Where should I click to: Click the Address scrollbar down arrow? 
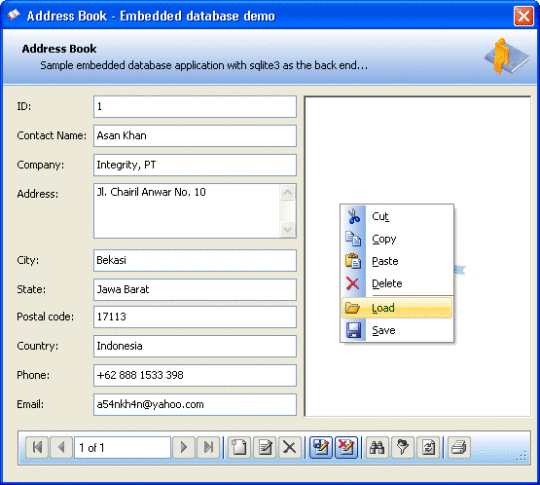[288, 229]
